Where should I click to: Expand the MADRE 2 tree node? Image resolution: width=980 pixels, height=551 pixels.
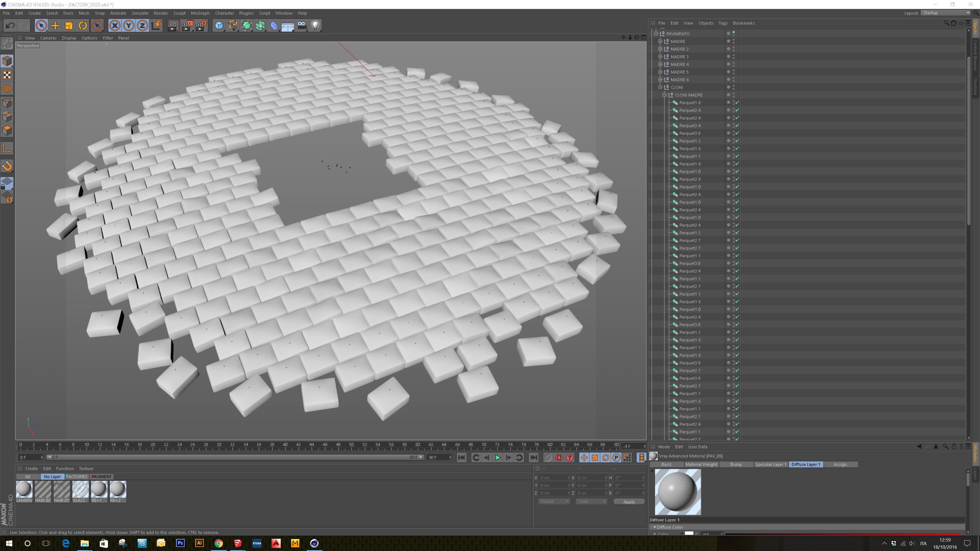tap(660, 49)
